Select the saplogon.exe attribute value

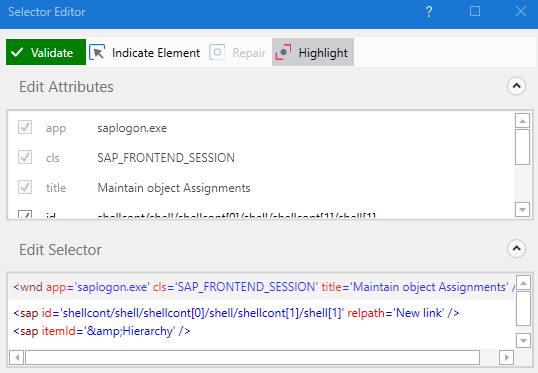132,128
